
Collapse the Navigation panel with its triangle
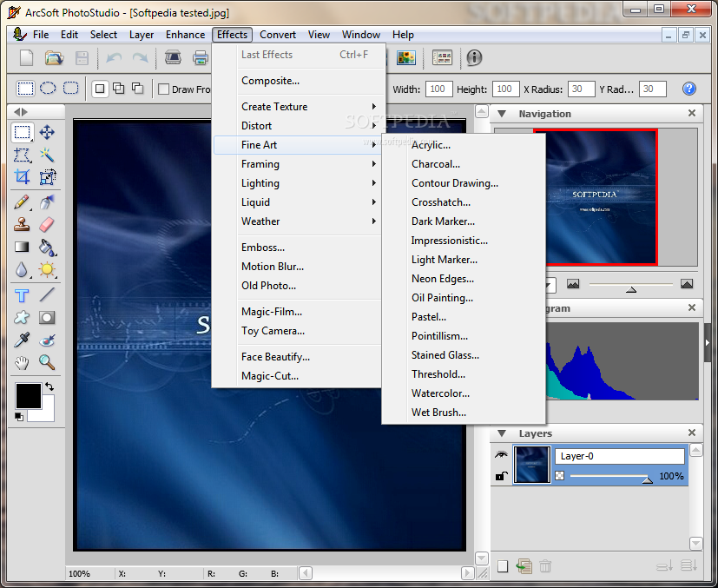point(502,114)
